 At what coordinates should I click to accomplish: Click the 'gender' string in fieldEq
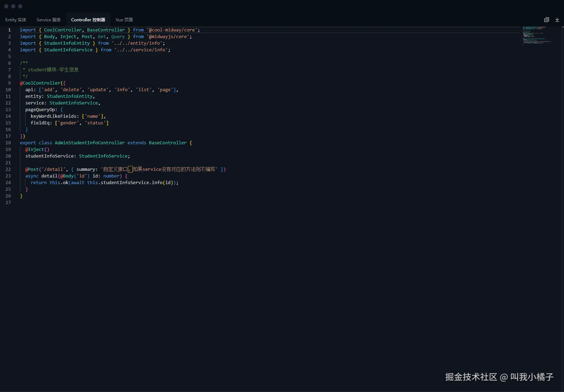tap(68, 123)
